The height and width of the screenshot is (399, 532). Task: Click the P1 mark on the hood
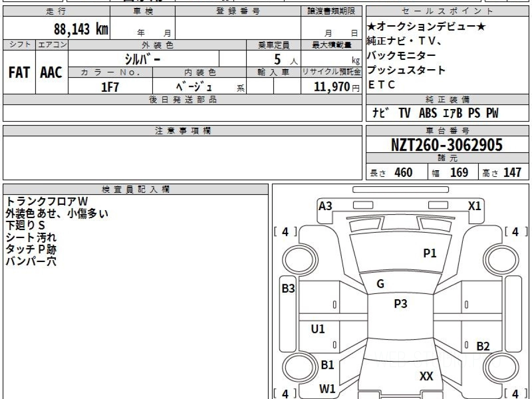tap(430, 253)
